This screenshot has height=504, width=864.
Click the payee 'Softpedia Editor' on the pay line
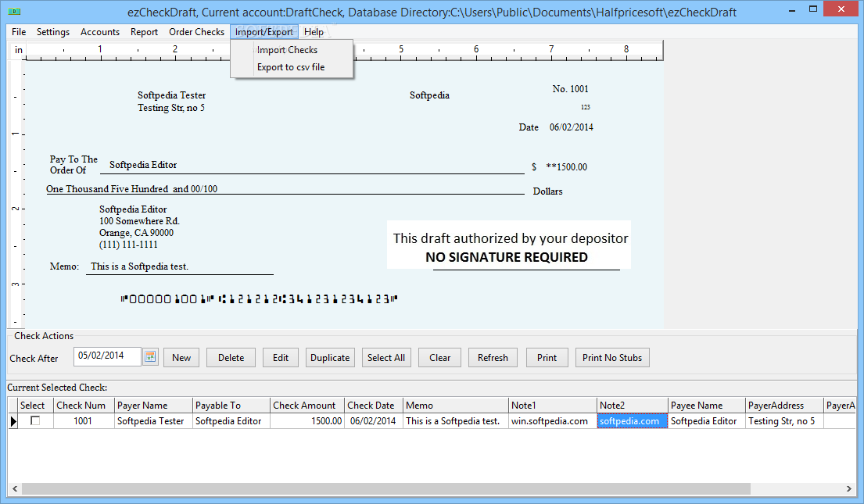(143, 165)
